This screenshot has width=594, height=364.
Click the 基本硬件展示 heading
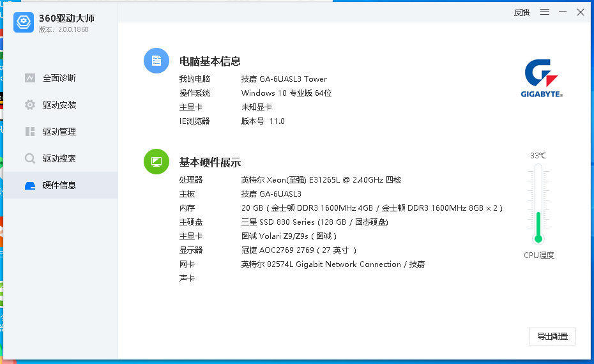point(210,162)
